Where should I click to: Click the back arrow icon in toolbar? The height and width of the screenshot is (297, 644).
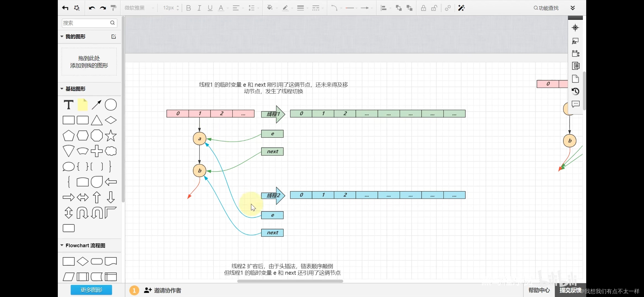point(65,8)
